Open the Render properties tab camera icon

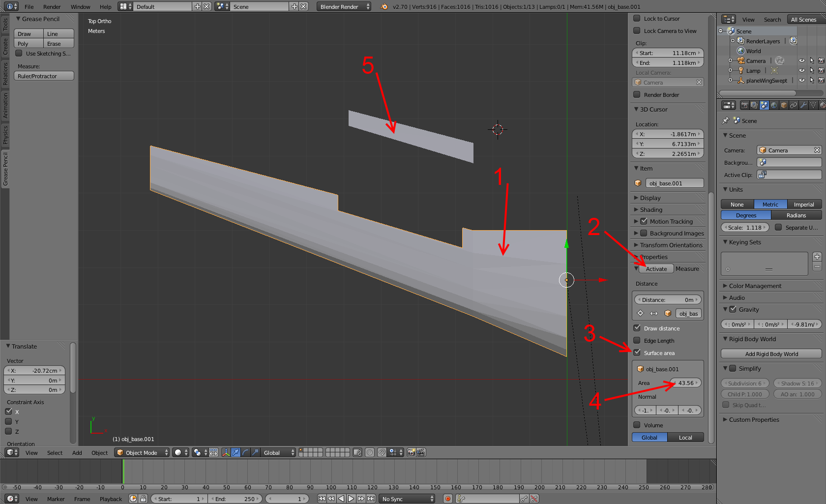744,105
